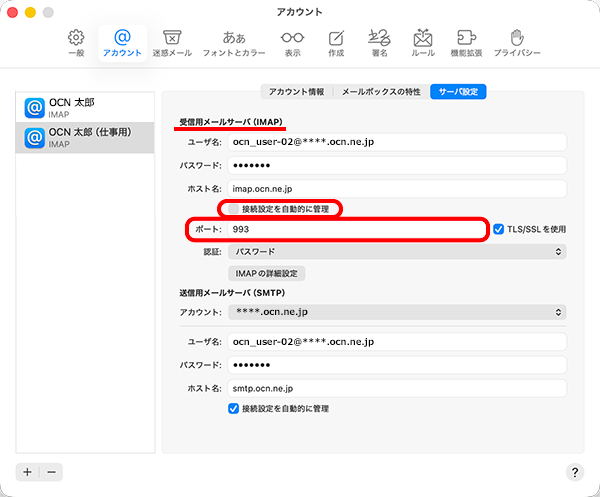
Task: Open the Rules (ルール) preferences pane
Action: pyautogui.click(x=422, y=43)
